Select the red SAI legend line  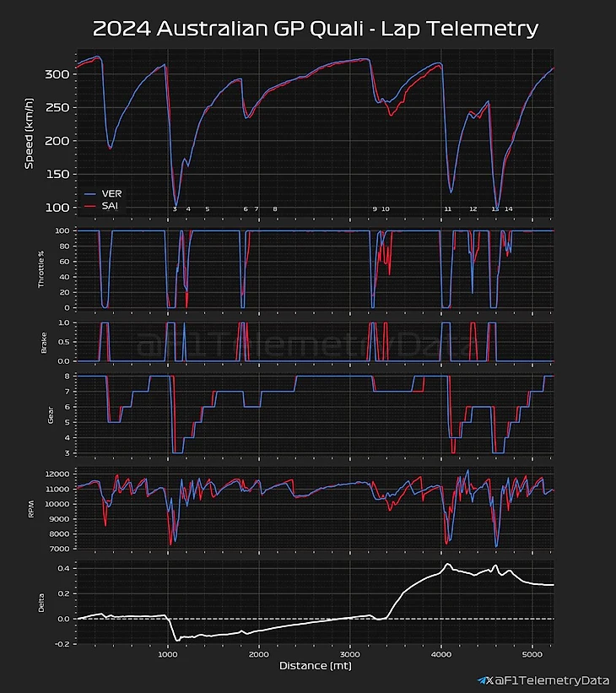tap(89, 206)
